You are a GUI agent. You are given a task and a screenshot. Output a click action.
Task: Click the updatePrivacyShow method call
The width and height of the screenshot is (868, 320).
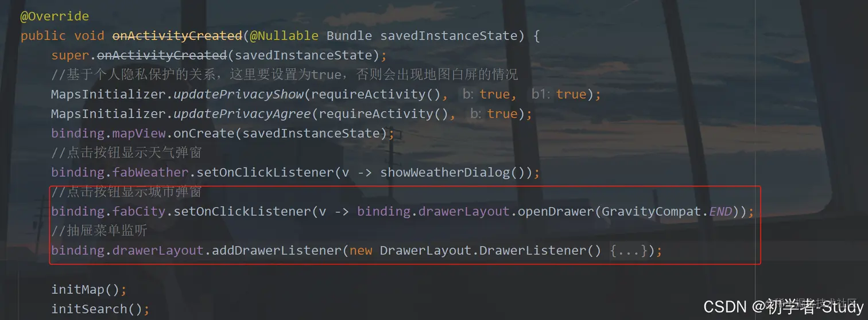pos(238,94)
